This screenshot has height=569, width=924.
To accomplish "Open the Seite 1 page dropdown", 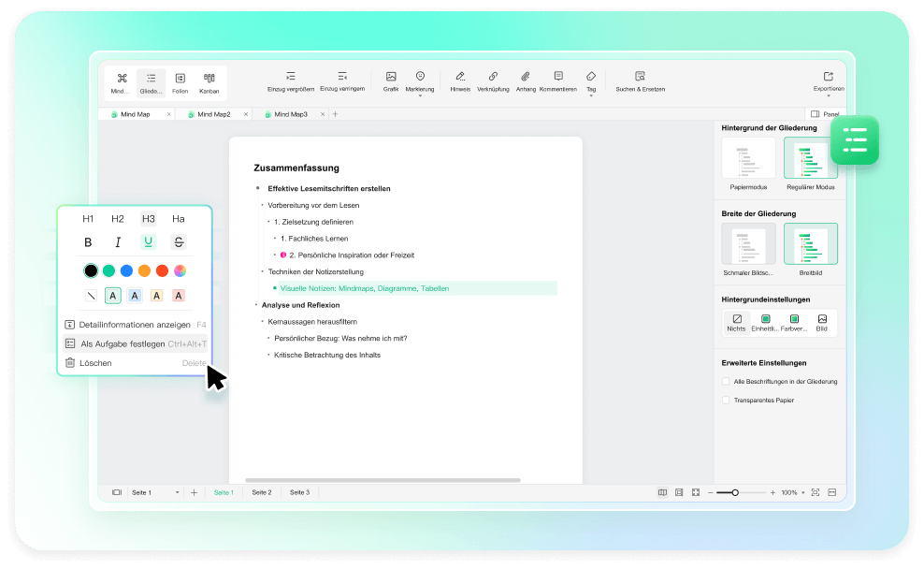I will click(x=155, y=492).
